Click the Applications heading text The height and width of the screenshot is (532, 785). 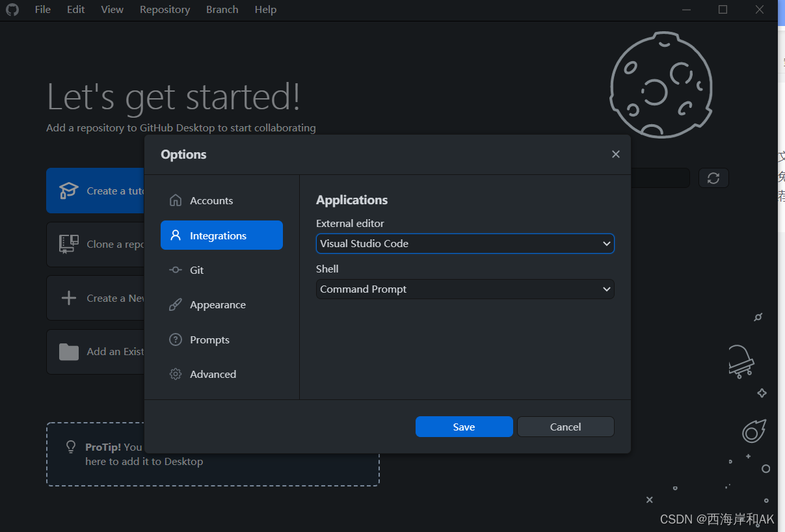point(352,200)
